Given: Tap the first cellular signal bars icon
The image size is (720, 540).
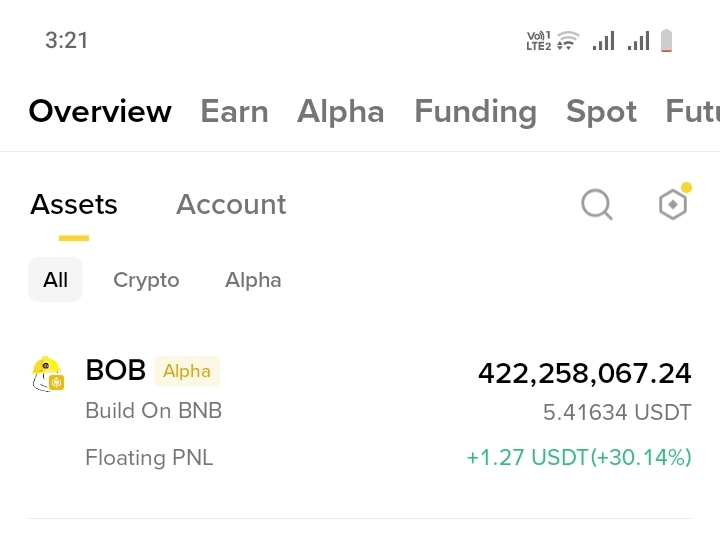Looking at the screenshot, I should pyautogui.click(x=603, y=40).
